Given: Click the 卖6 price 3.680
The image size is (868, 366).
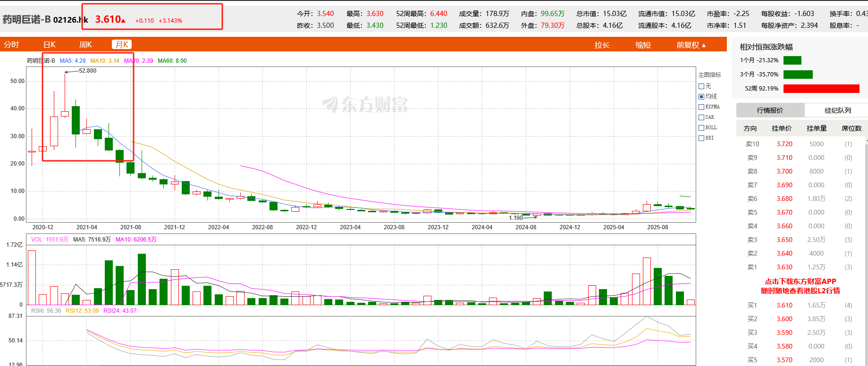Looking at the screenshot, I should (x=784, y=199).
